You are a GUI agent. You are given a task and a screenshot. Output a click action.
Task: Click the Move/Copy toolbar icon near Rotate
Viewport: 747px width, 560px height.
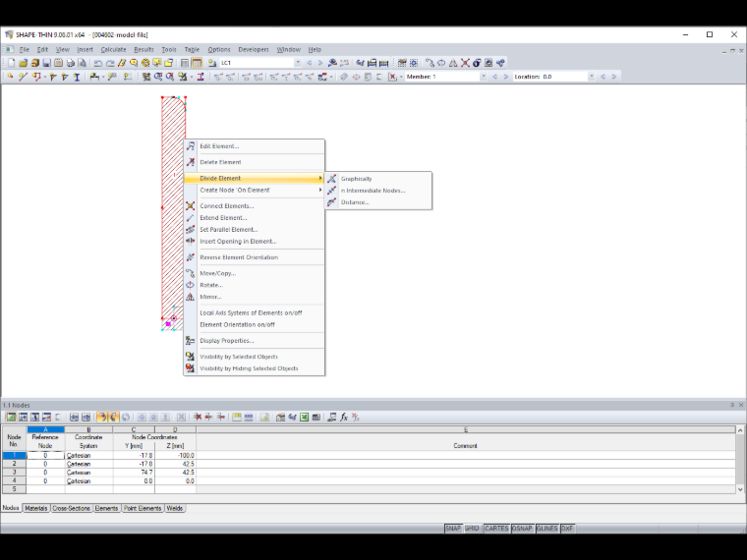point(430,63)
